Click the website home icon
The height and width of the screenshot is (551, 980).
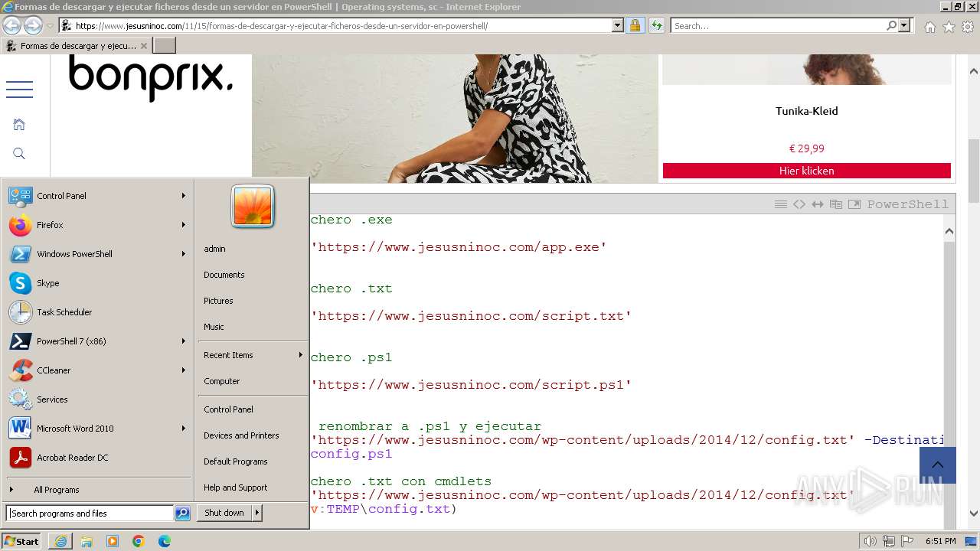point(19,124)
